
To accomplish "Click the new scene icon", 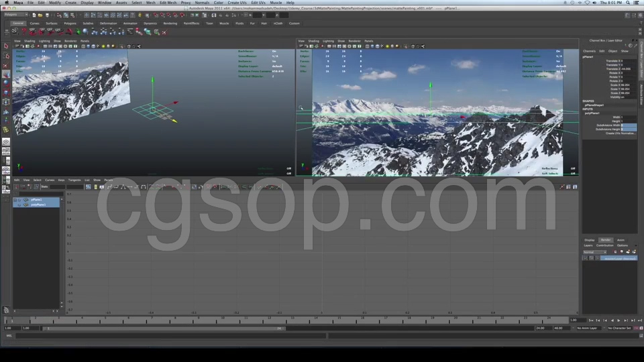I will click(x=34, y=15).
